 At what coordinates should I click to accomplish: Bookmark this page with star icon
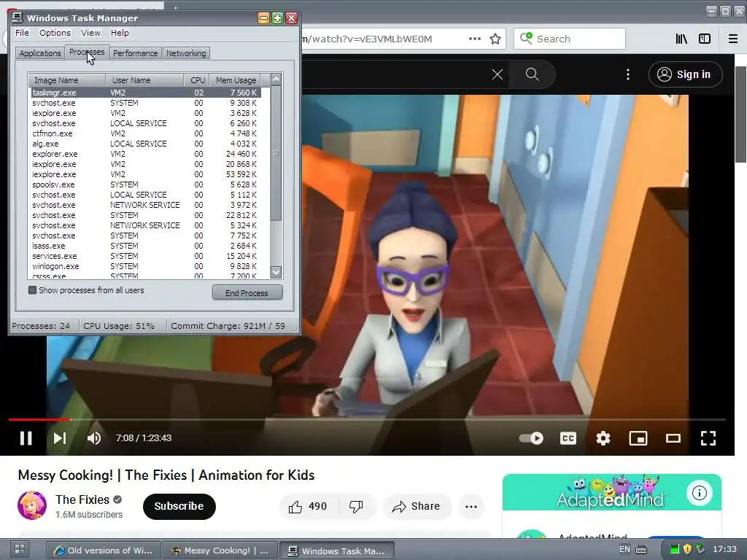tap(495, 39)
